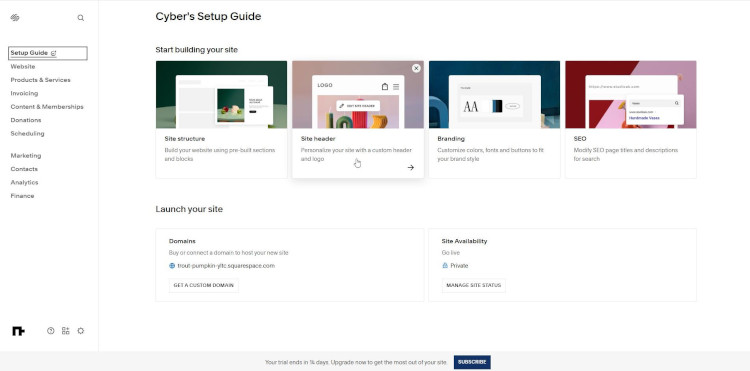Click the trial ends in 14 days message
This screenshot has height=371, width=750.
coord(356,362)
